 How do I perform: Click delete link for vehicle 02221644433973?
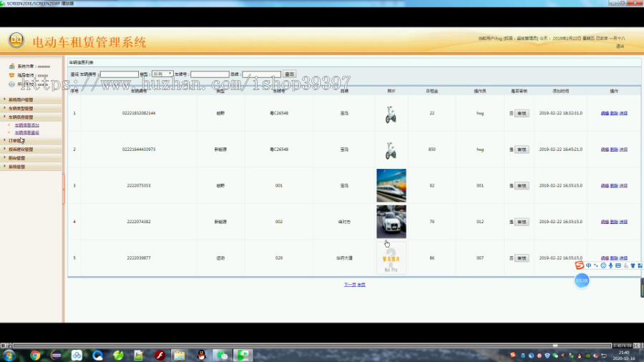tap(614, 150)
